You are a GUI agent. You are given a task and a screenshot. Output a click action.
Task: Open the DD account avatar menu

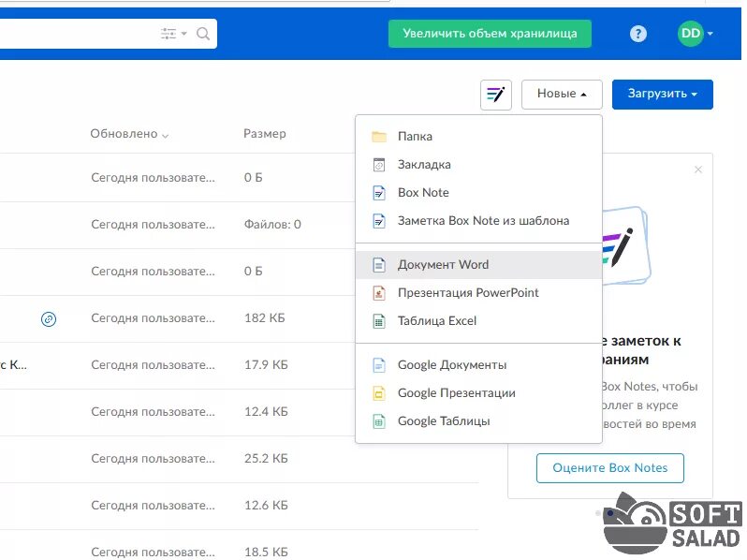[696, 34]
